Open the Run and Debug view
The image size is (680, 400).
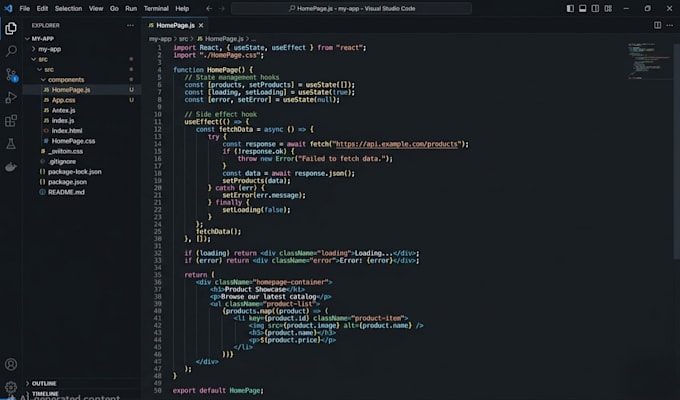point(11,98)
